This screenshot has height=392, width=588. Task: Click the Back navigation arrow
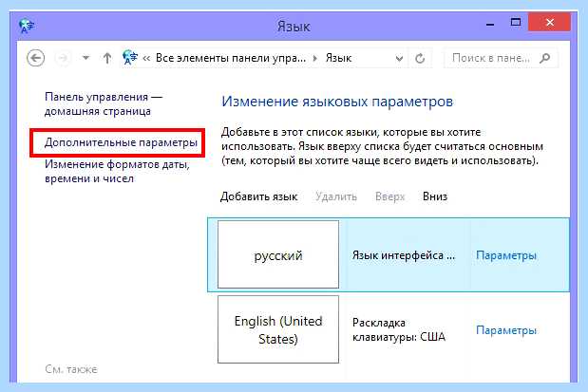36,58
